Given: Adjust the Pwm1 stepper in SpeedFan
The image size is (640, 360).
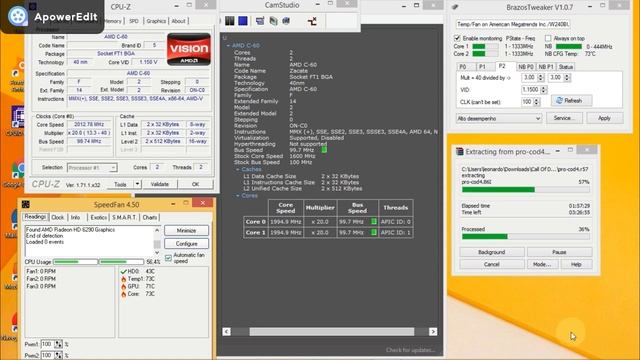Looking at the screenshot, I should click(x=58, y=344).
